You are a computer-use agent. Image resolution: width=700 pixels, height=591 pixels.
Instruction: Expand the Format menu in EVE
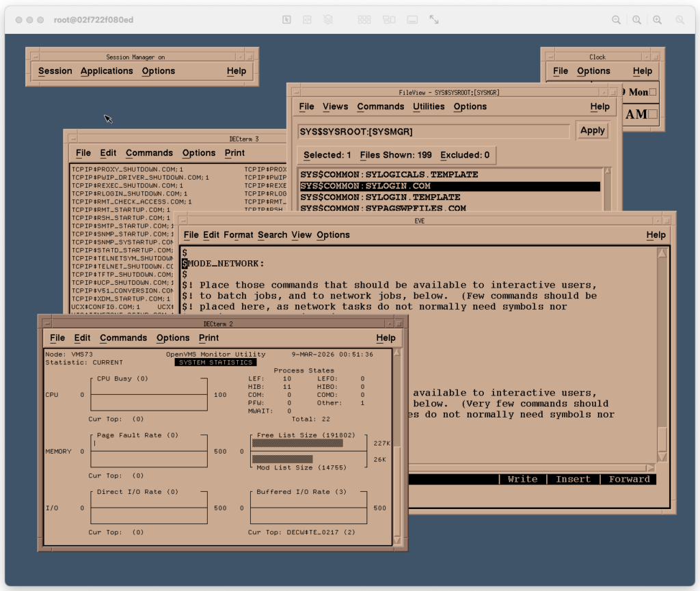click(x=238, y=235)
